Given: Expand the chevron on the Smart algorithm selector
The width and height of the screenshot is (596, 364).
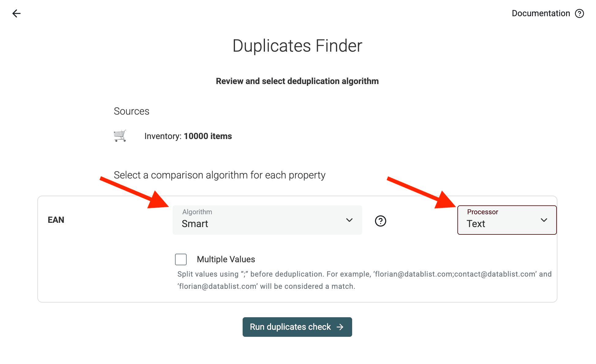Looking at the screenshot, I should click(349, 220).
